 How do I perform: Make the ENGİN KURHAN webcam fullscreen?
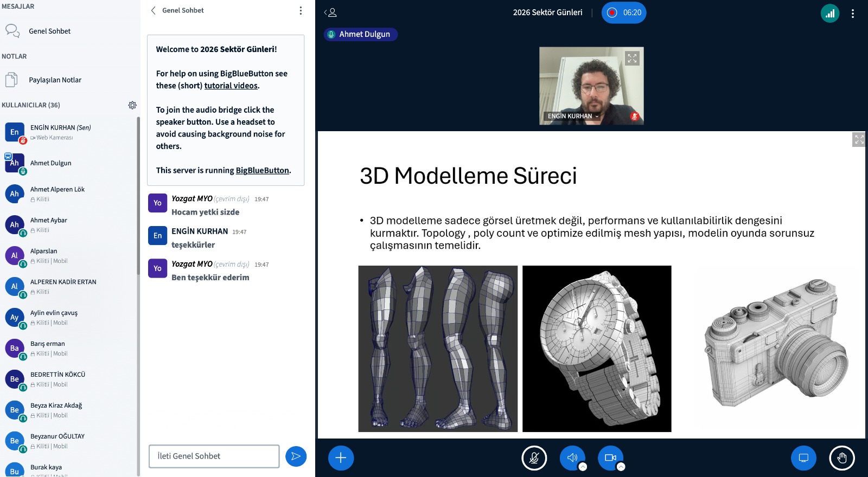632,59
